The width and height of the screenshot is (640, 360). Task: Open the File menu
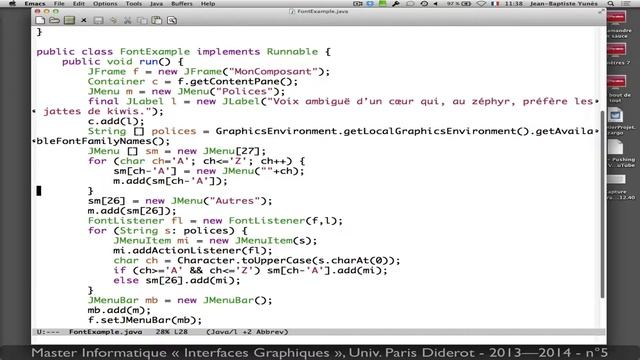[59, 4]
